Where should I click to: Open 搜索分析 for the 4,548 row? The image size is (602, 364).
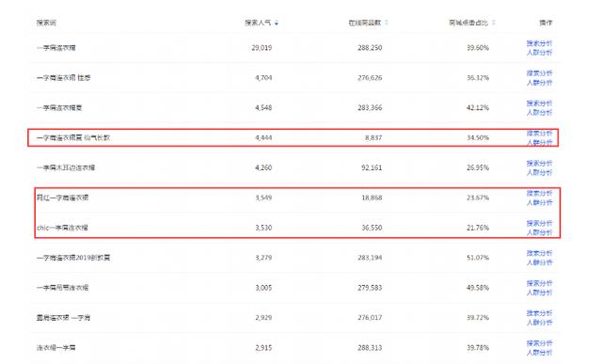click(x=539, y=103)
